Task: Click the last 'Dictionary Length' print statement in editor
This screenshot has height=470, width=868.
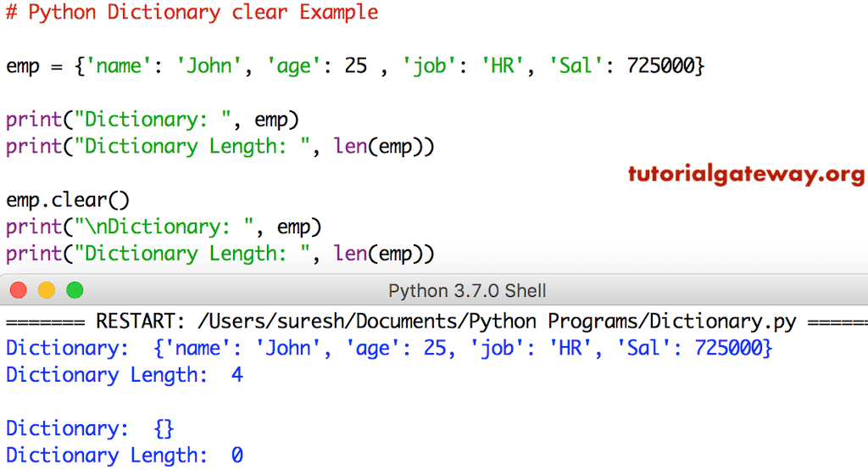Action: [220, 254]
